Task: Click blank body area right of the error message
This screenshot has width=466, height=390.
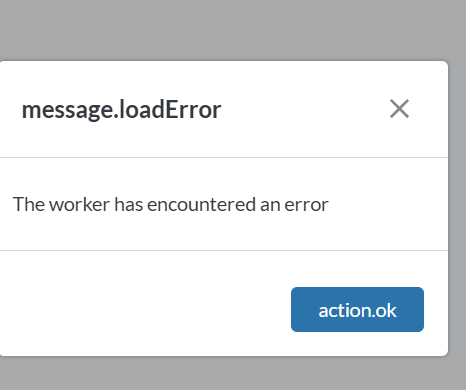Action: point(388,204)
